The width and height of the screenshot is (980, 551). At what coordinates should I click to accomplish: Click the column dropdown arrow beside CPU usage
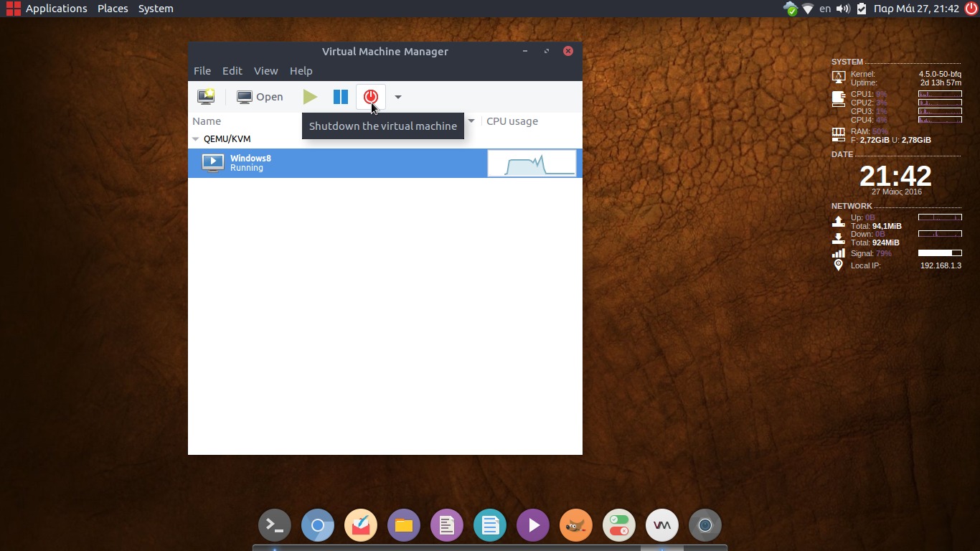click(471, 121)
